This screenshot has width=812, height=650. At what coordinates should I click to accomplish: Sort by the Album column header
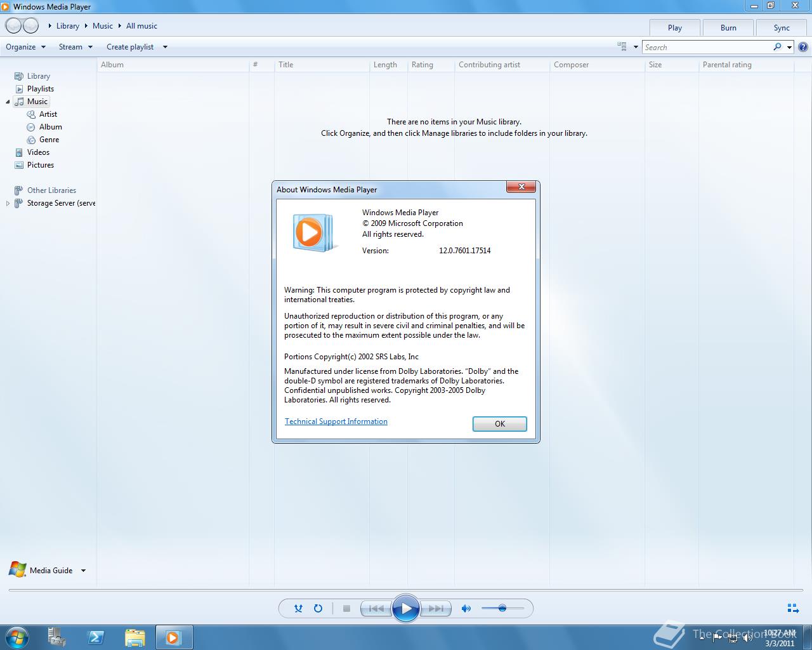(173, 65)
